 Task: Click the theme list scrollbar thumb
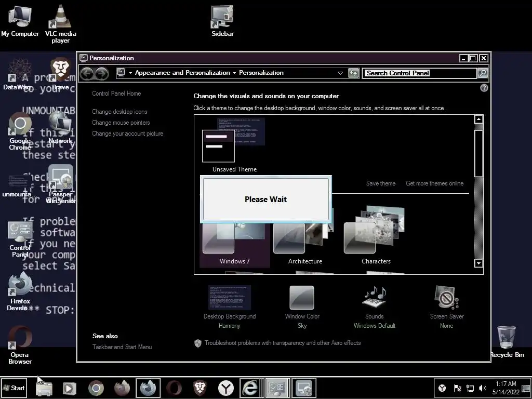(x=478, y=153)
